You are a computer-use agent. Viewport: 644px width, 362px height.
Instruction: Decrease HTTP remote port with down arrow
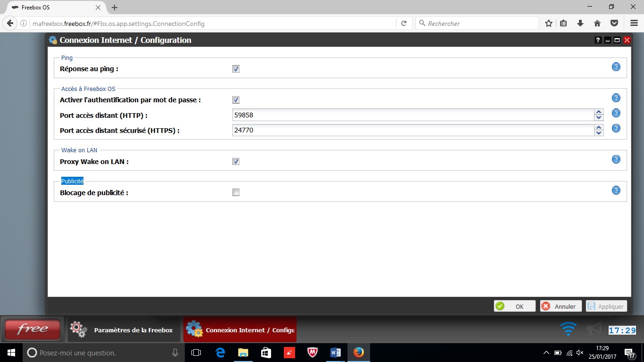[x=599, y=118]
